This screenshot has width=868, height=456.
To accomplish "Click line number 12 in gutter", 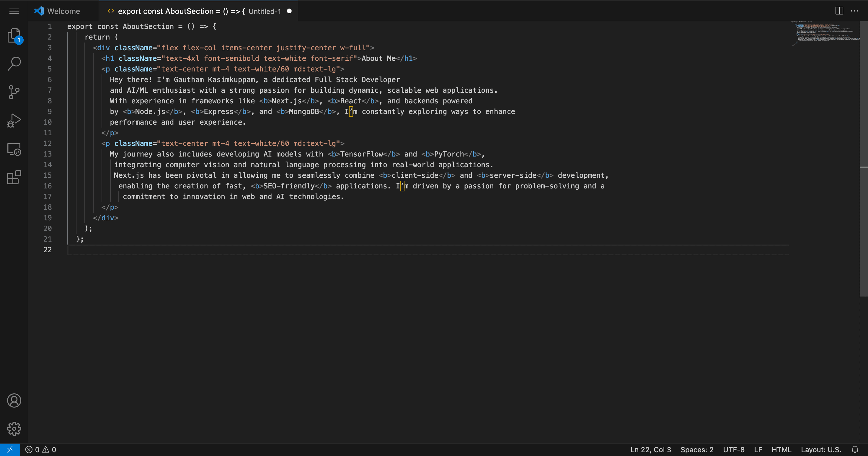I will coord(48,143).
